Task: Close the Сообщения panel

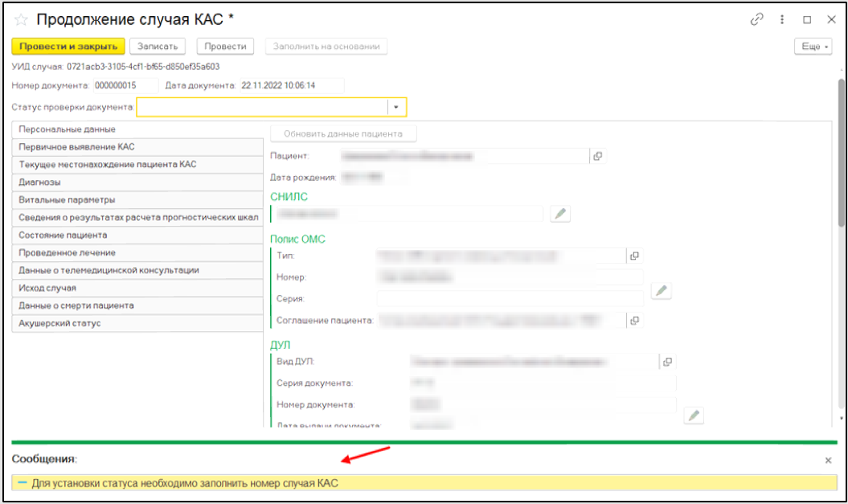Action: click(828, 461)
